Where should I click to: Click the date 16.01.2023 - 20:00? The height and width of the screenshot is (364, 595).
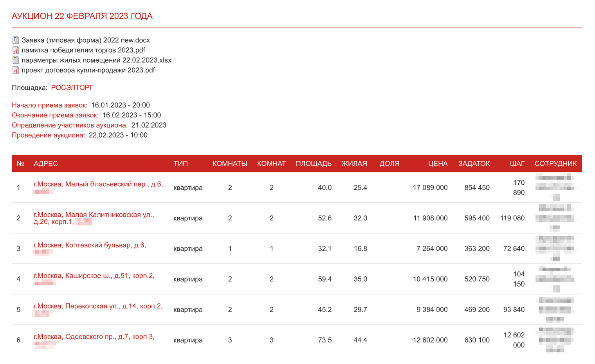(x=121, y=105)
